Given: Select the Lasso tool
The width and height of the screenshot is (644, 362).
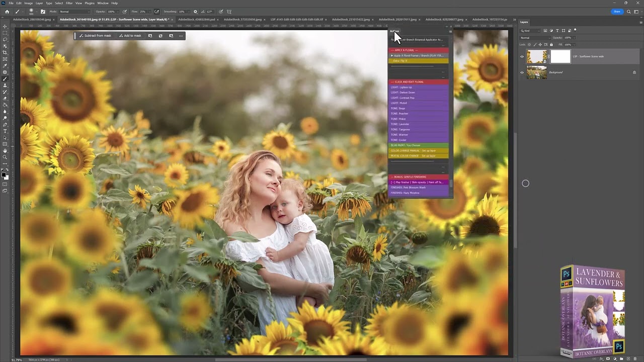Looking at the screenshot, I should [6, 39].
